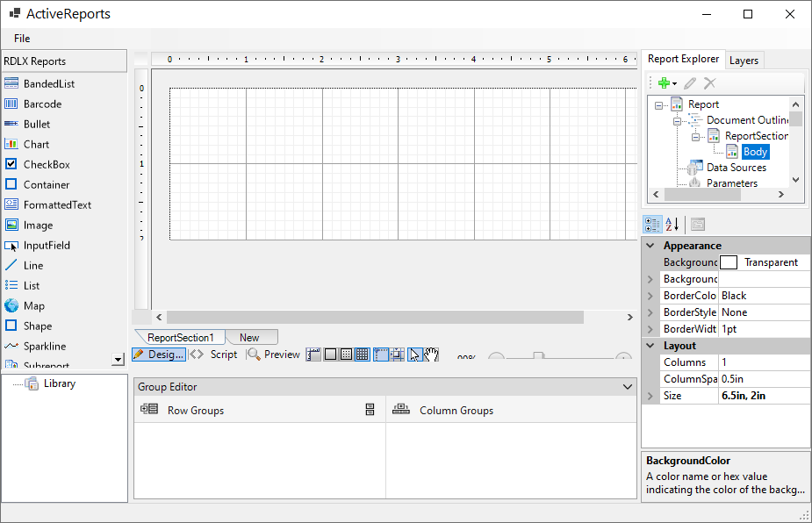Activate pan mode hand tool
The image size is (812, 523).
(431, 355)
